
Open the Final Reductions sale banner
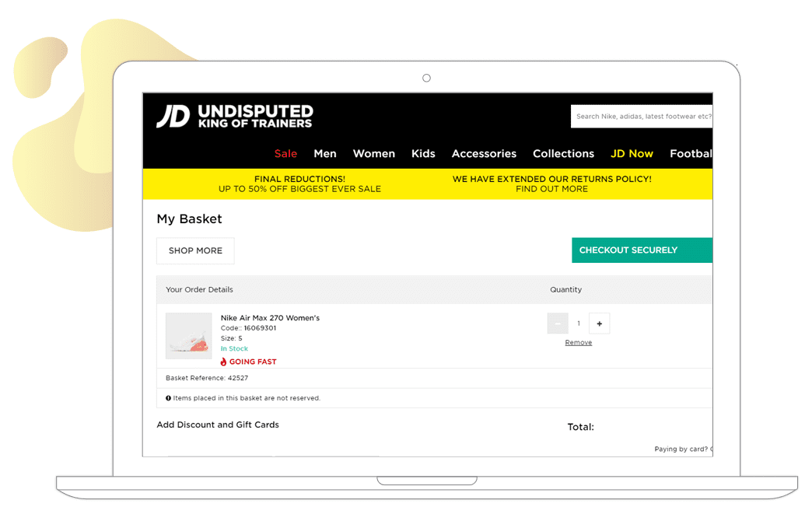pyautogui.click(x=300, y=184)
